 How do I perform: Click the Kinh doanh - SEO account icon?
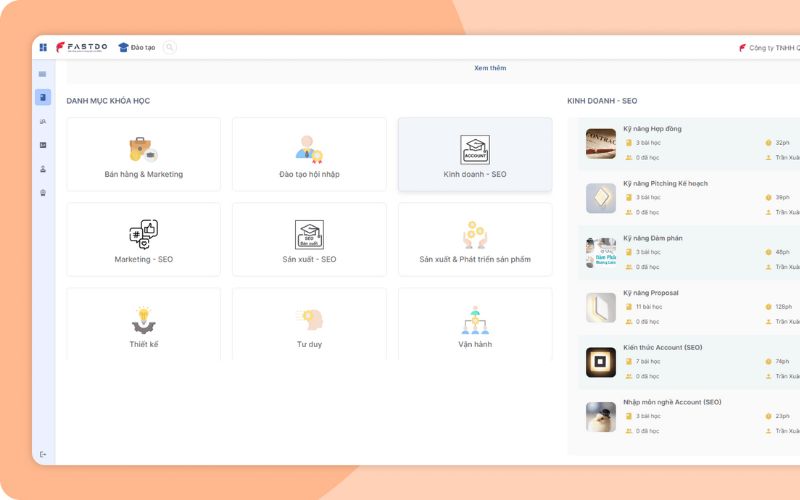[475, 149]
